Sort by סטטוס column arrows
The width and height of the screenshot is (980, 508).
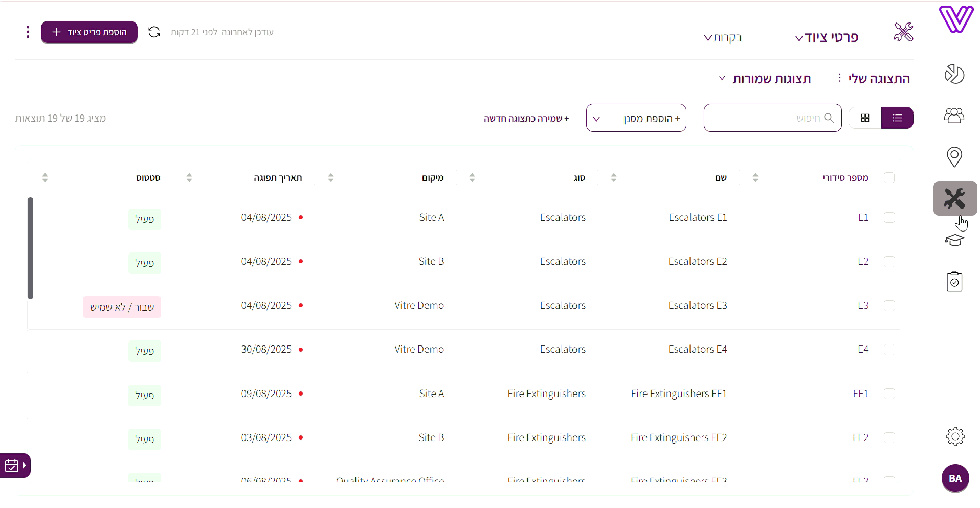(x=45, y=178)
